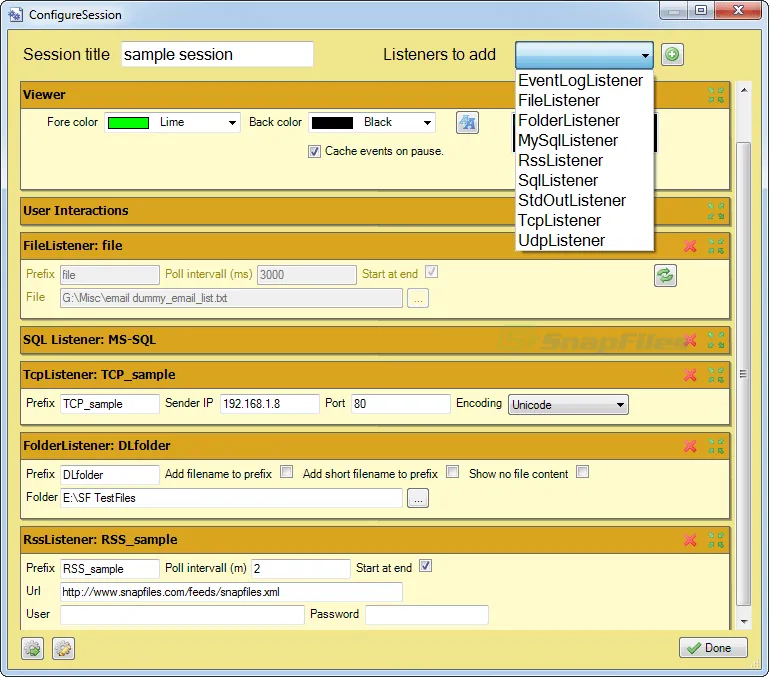
Task: Select RssListener from the list
Action: click(584, 161)
